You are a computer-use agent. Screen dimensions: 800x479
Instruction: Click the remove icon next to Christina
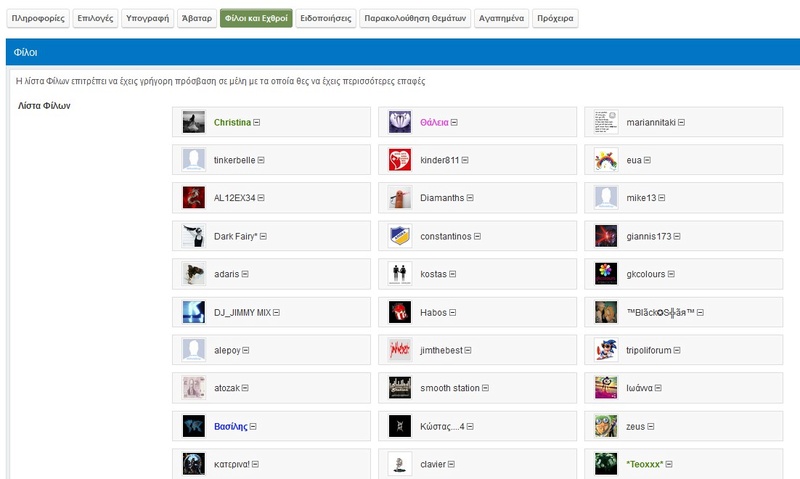(257, 122)
